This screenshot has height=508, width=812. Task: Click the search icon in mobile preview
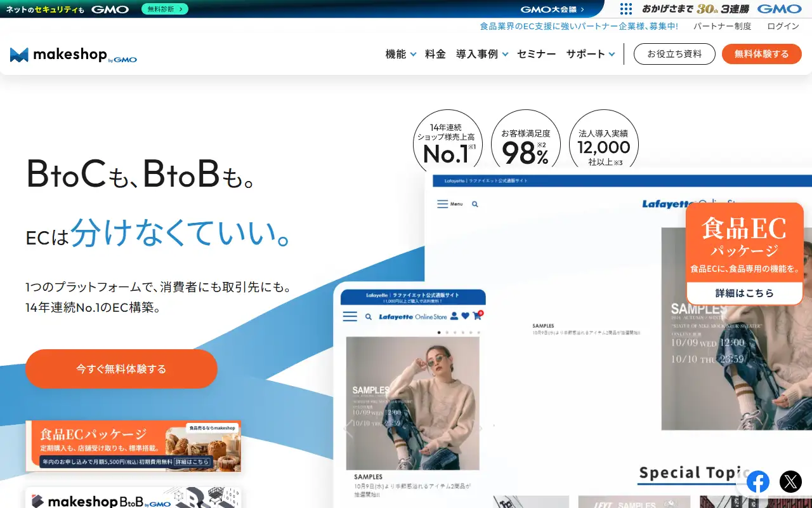pos(369,316)
